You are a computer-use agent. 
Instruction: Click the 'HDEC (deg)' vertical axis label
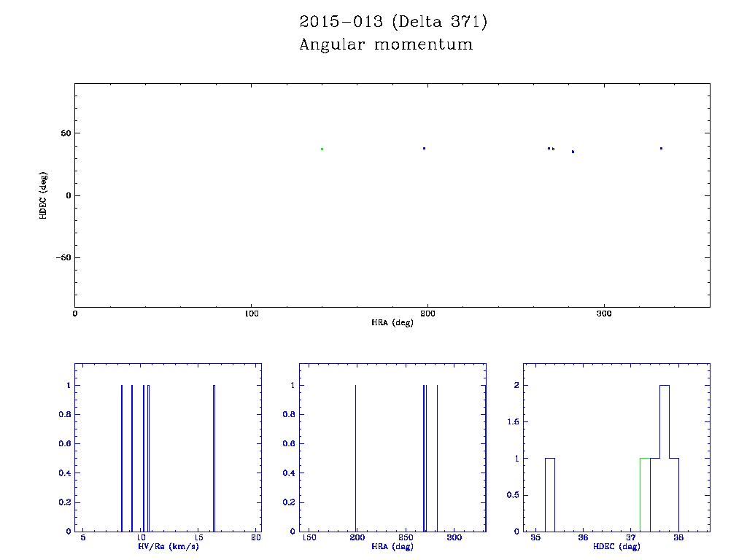44,195
